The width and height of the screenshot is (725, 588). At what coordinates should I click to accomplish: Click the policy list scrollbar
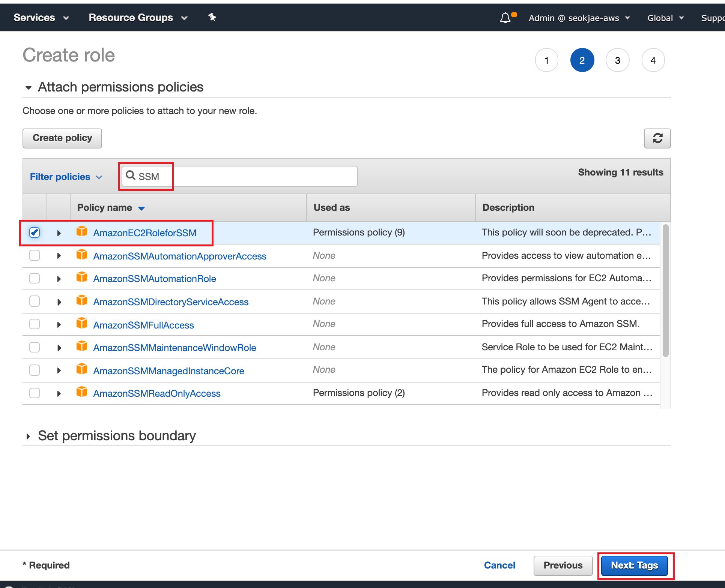[665, 291]
